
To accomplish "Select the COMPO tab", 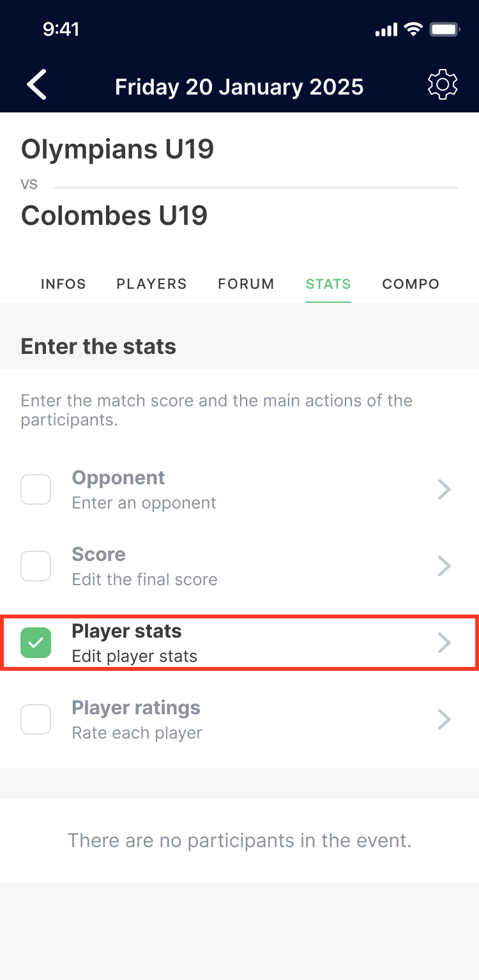I will pyautogui.click(x=411, y=284).
